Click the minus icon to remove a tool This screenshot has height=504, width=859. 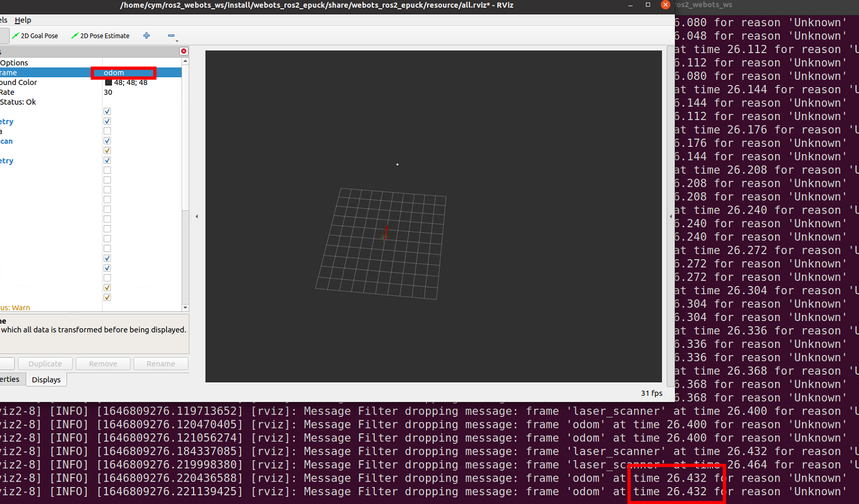[172, 35]
